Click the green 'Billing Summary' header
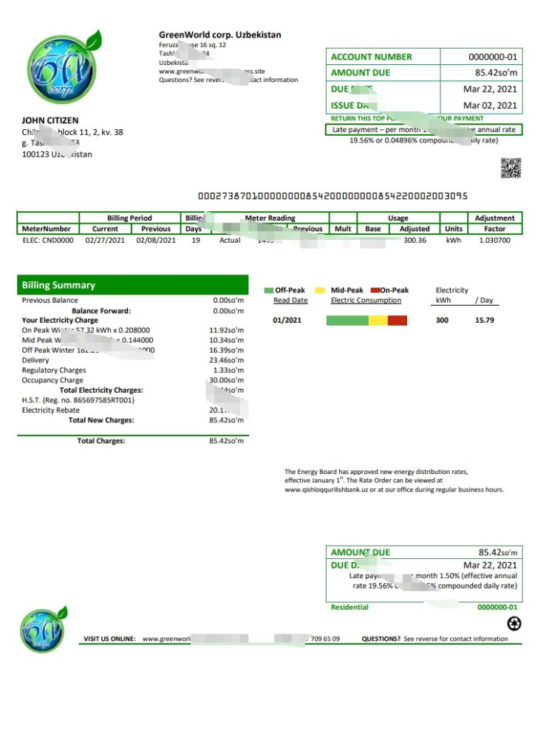 click(x=133, y=285)
